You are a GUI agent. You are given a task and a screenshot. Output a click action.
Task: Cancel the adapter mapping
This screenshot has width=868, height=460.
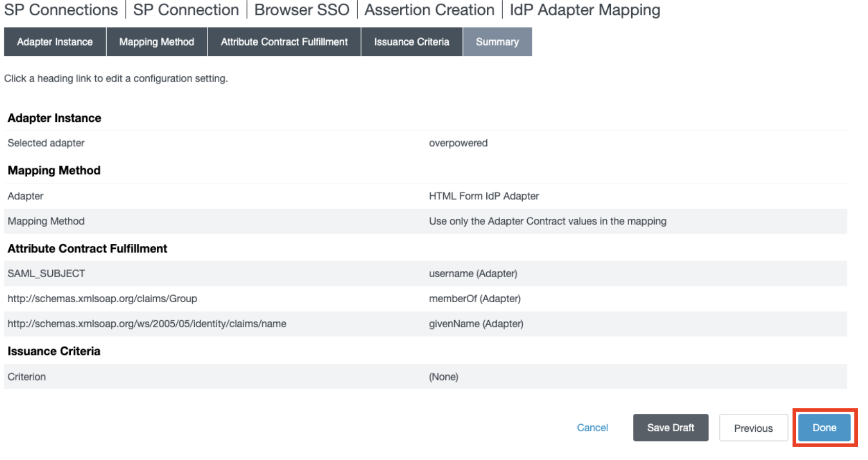(592, 428)
